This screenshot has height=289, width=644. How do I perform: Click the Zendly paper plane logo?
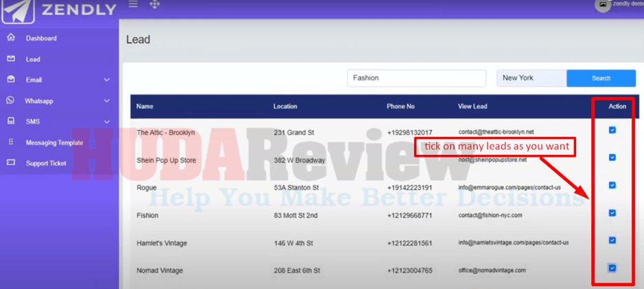[x=18, y=11]
